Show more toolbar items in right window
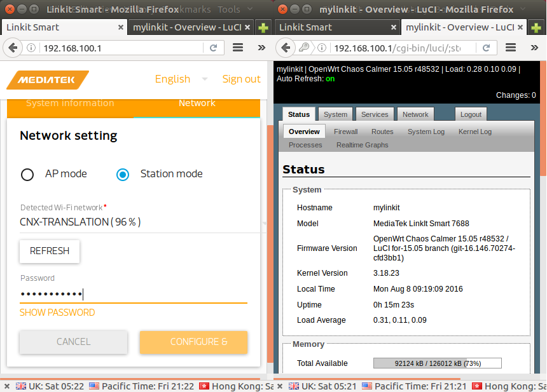Screen dimensions: 547x392 coord(534,48)
